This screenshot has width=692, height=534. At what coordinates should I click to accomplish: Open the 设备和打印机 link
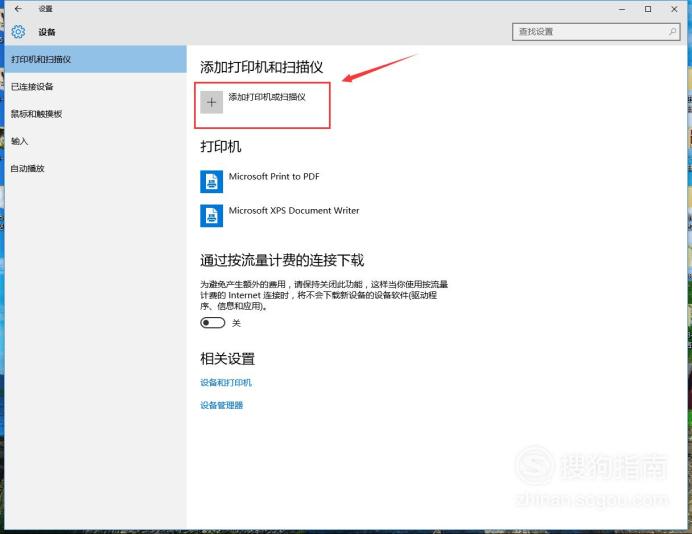click(226, 383)
